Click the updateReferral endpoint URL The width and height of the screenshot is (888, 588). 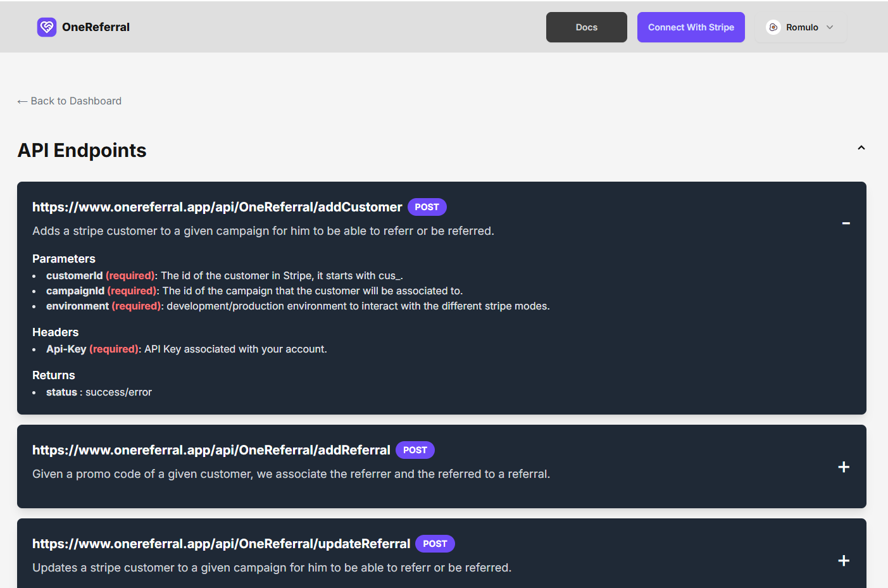pos(222,544)
